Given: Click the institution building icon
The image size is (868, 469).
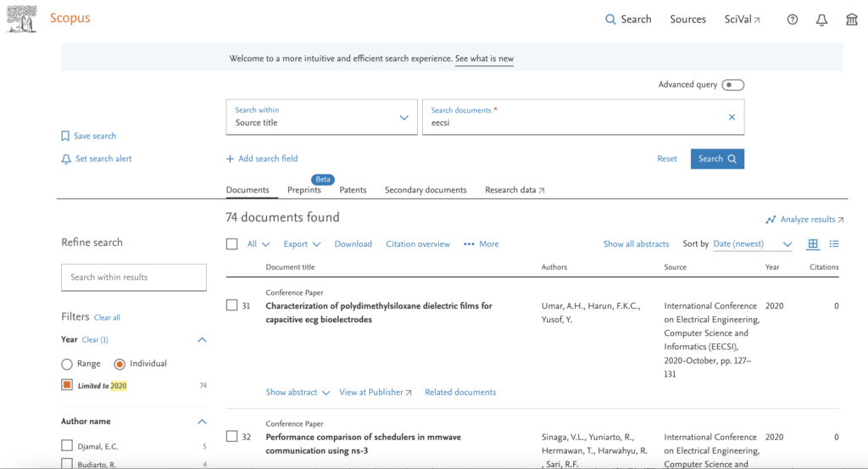Looking at the screenshot, I should (x=852, y=20).
